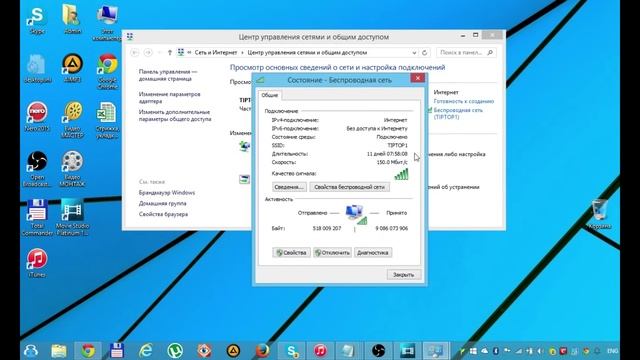Click the Закрыть button
640x360 pixels.
(x=403, y=275)
